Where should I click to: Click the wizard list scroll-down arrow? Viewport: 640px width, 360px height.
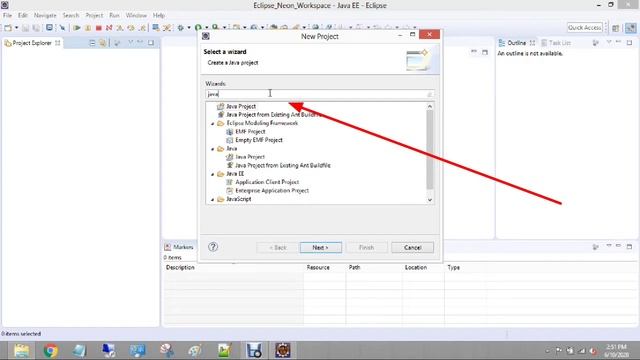click(x=429, y=200)
